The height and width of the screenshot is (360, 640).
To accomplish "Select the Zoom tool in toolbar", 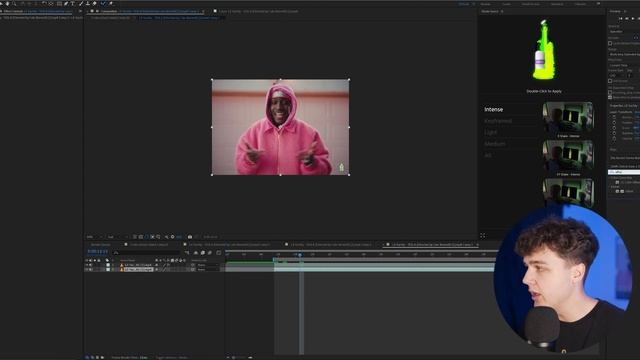I will (x=14, y=3).
